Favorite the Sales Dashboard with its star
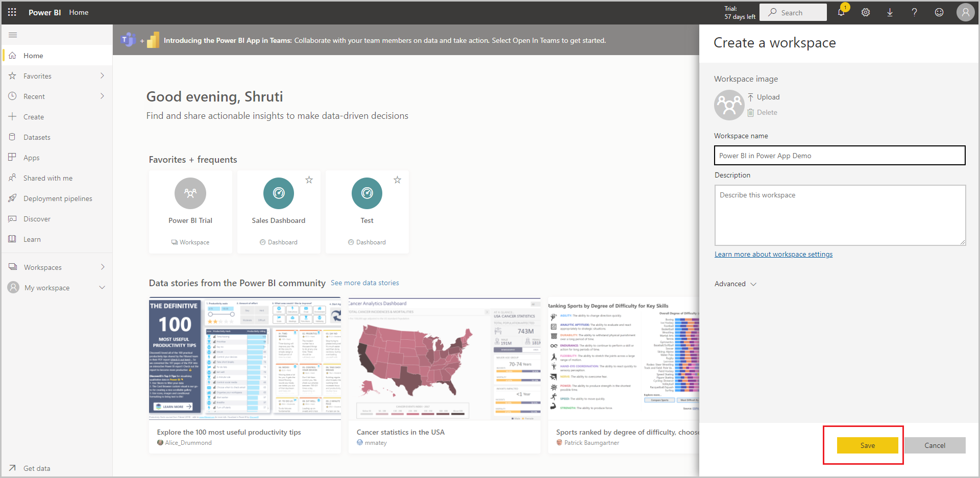 309,180
